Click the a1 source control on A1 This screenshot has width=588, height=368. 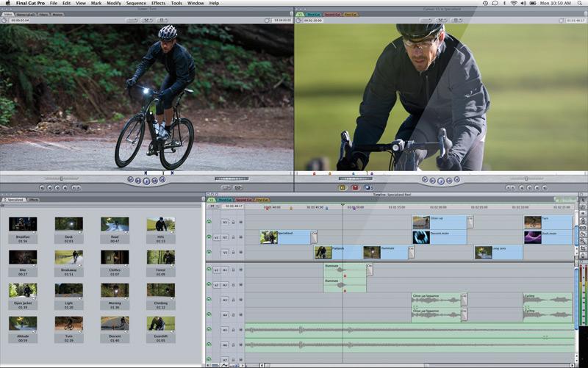pyautogui.click(x=216, y=270)
